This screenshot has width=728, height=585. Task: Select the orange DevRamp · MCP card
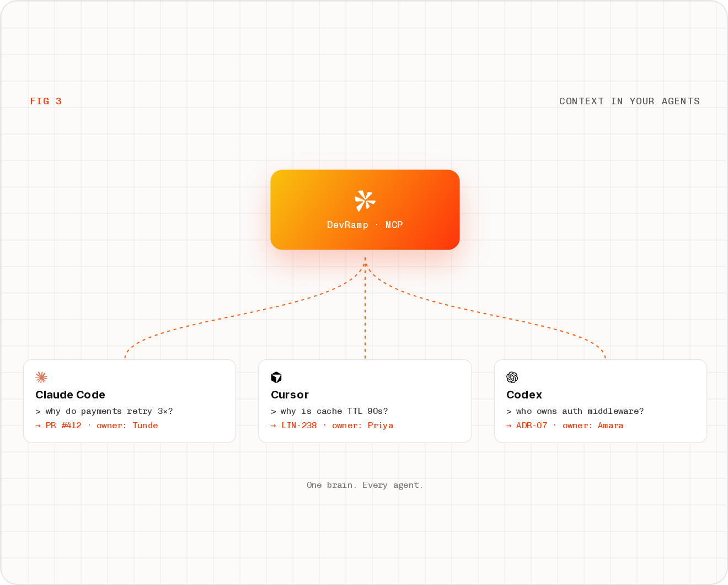coord(365,210)
